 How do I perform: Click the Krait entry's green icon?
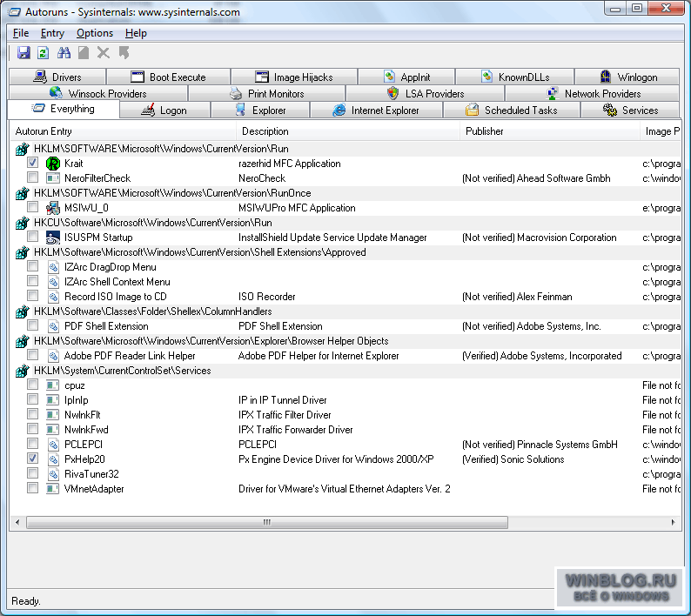(53, 164)
